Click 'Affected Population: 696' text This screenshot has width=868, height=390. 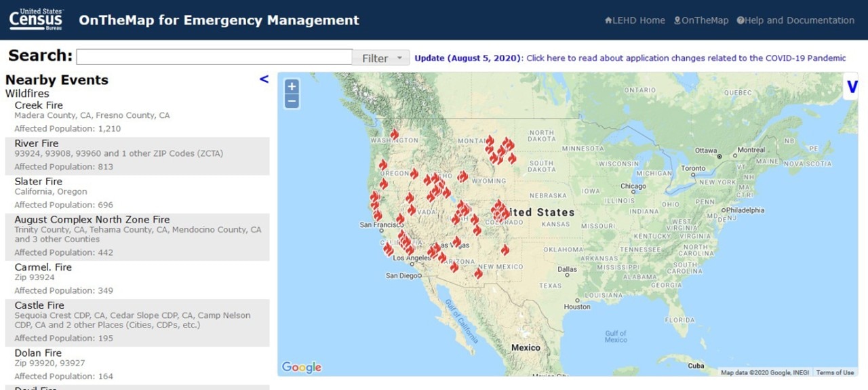(x=64, y=204)
